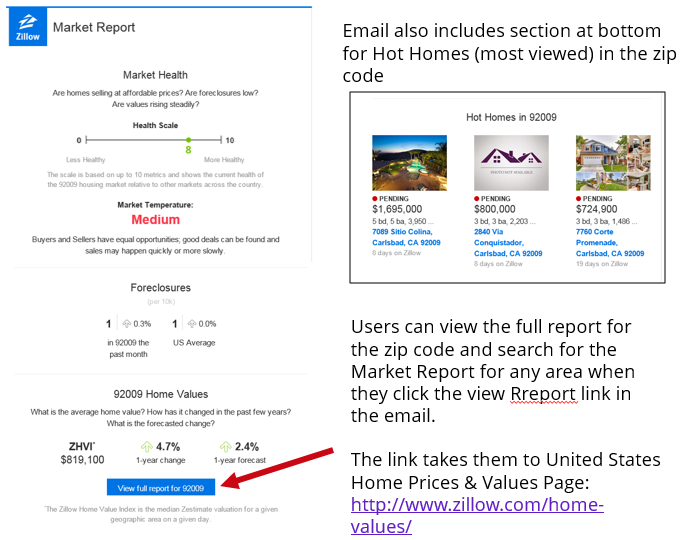Click the Medium market temperature value
The height and width of the screenshot is (540, 683).
(156, 219)
